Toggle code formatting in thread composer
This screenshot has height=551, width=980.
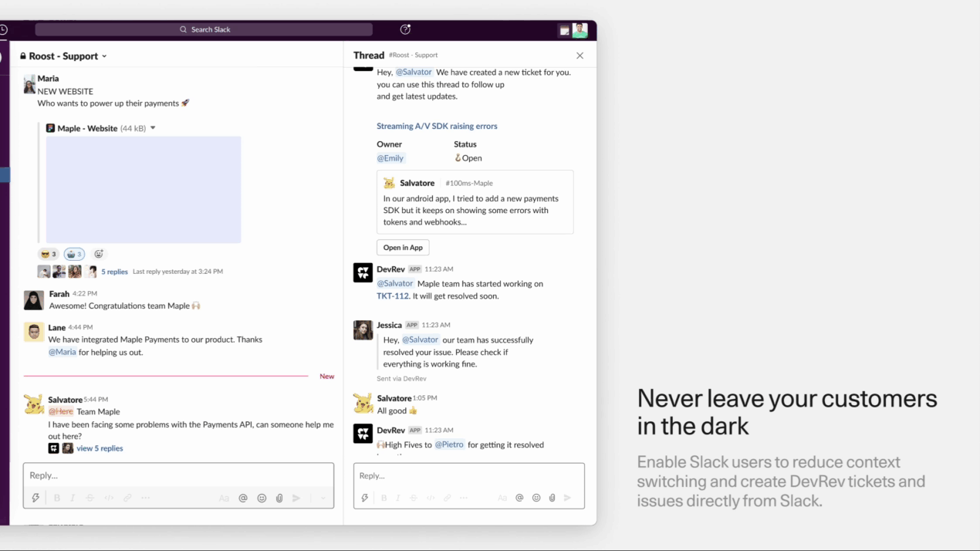pos(431,499)
